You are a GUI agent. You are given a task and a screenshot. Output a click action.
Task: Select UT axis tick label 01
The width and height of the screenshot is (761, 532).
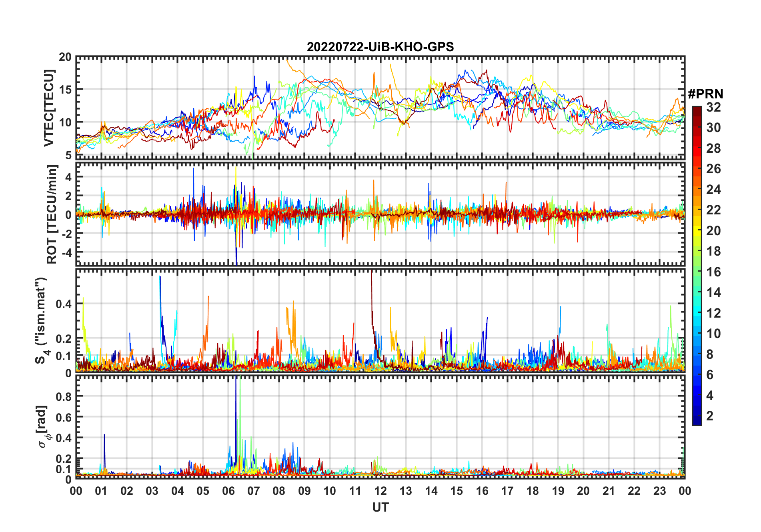pos(102,491)
